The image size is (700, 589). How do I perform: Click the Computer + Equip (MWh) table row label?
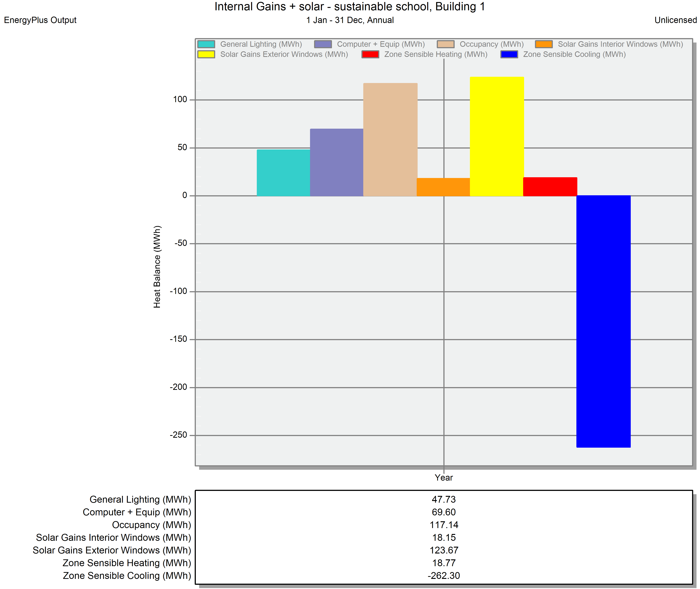point(137,512)
